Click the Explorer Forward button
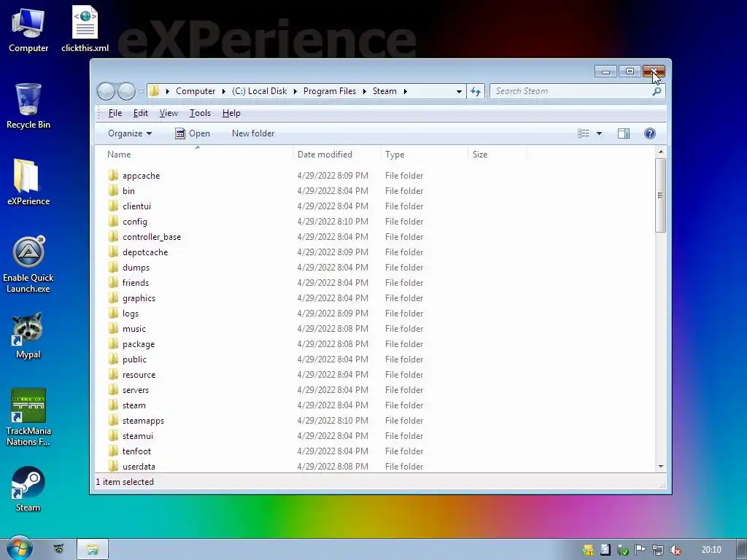Image resolution: width=747 pixels, height=560 pixels. pyautogui.click(x=126, y=91)
